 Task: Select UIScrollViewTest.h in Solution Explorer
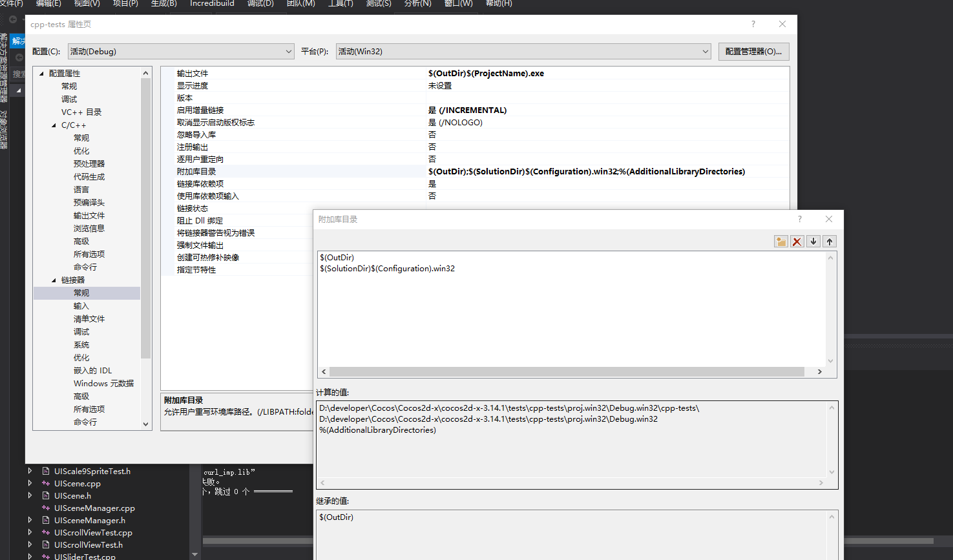tap(89, 545)
